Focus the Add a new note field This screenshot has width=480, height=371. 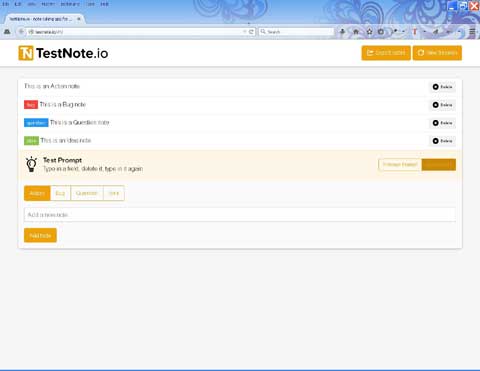(x=240, y=215)
